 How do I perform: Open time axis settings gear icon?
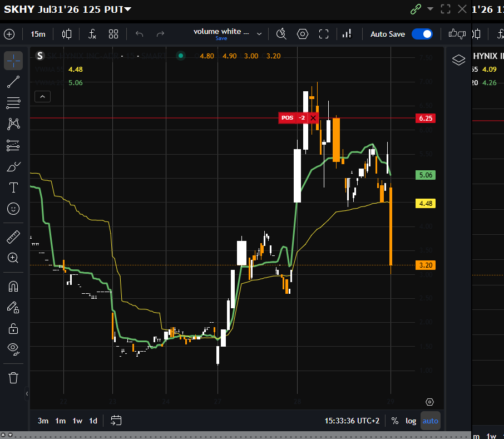point(430,402)
